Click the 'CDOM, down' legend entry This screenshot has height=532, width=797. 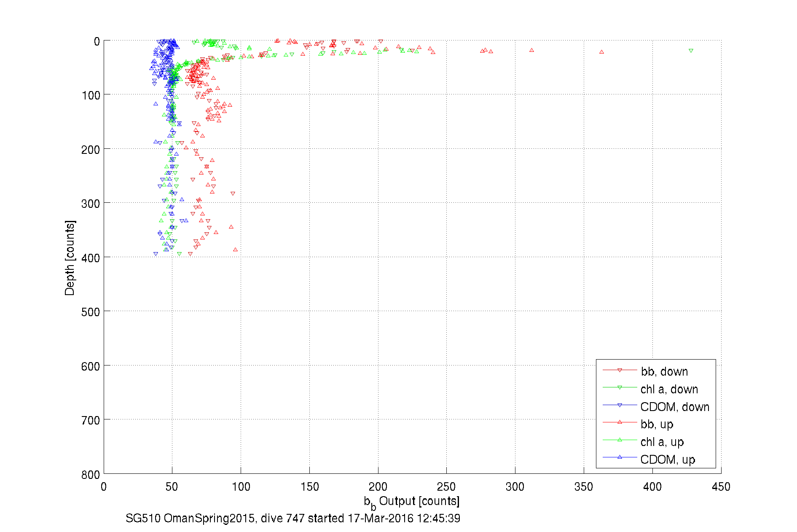click(x=656, y=407)
